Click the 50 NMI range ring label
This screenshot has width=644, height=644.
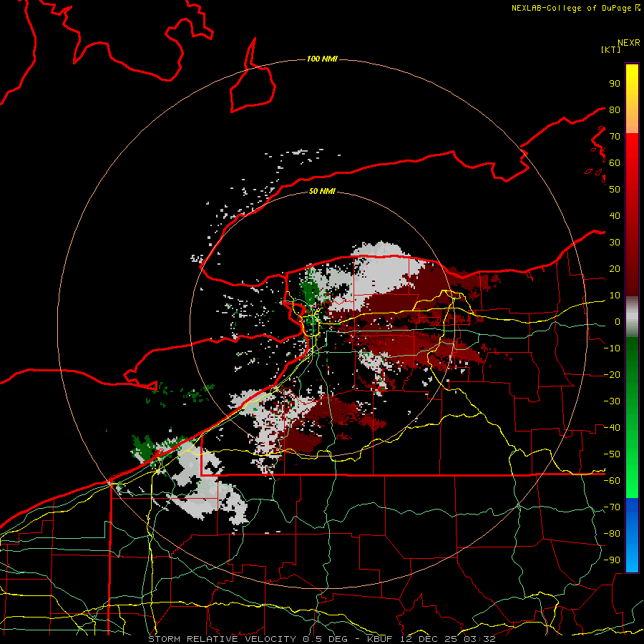[x=322, y=191]
